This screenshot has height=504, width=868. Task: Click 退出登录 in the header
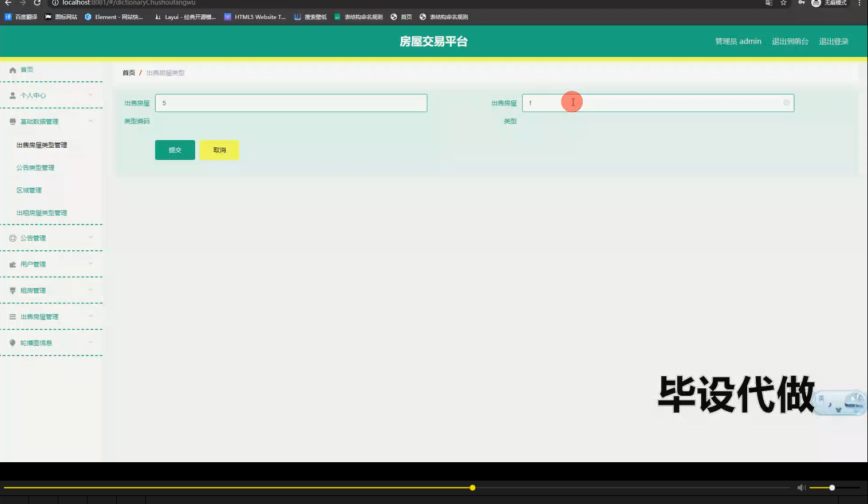[x=834, y=41]
